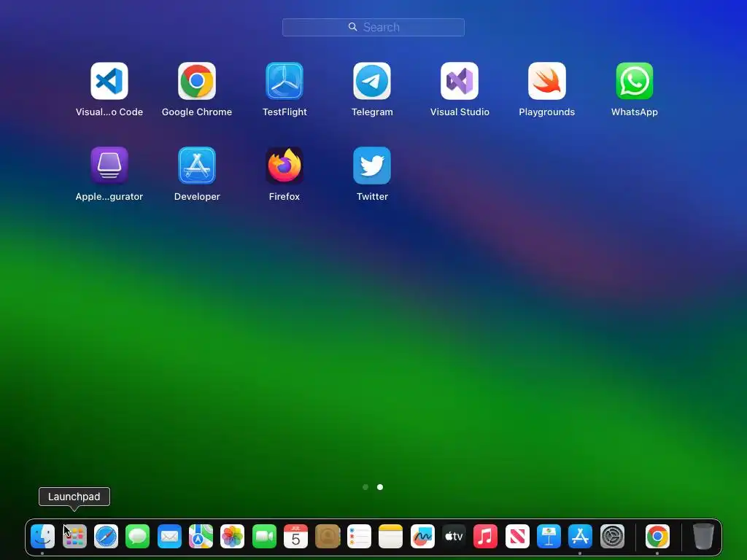Switch to the first Launchpad page dot
This screenshot has width=747, height=560.
click(x=365, y=487)
